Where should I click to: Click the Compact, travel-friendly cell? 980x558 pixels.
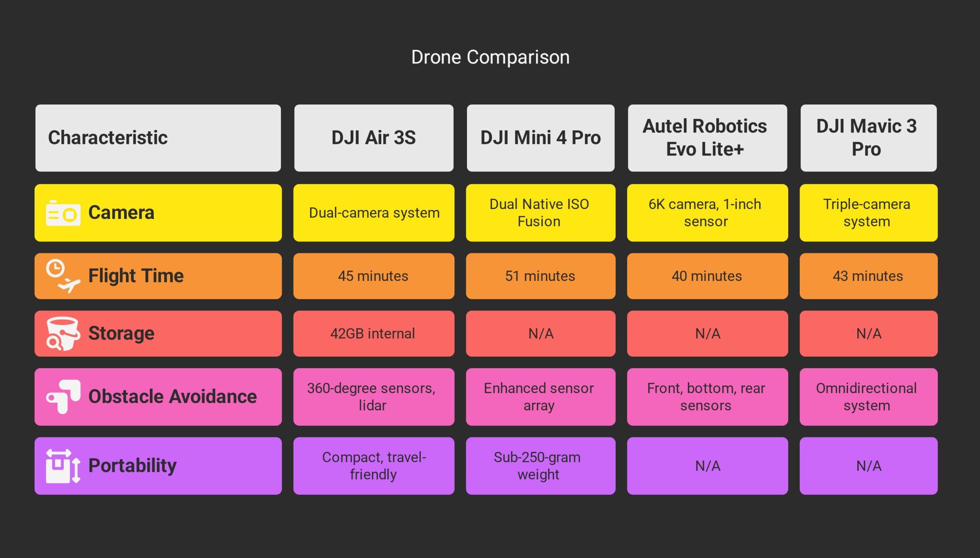(x=374, y=466)
